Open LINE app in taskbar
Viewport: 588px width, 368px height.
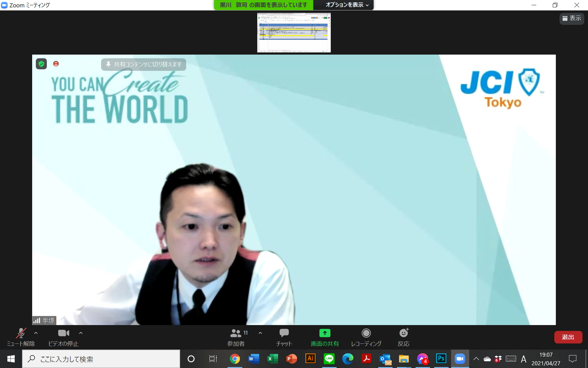[329, 358]
